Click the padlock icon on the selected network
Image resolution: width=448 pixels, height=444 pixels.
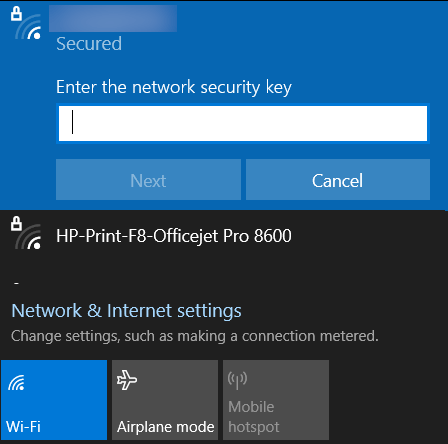click(16, 14)
